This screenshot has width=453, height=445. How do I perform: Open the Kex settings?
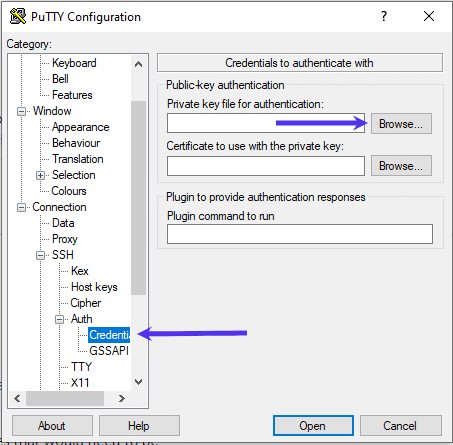pos(80,271)
